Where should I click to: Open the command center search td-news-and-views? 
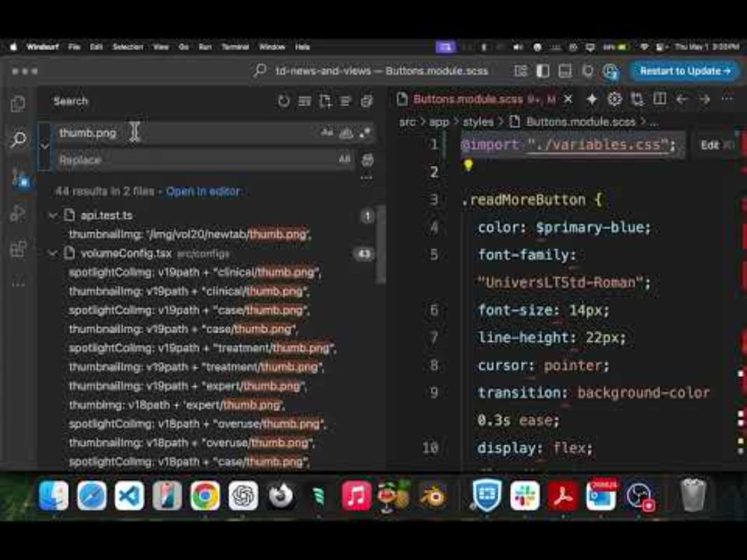(371, 71)
